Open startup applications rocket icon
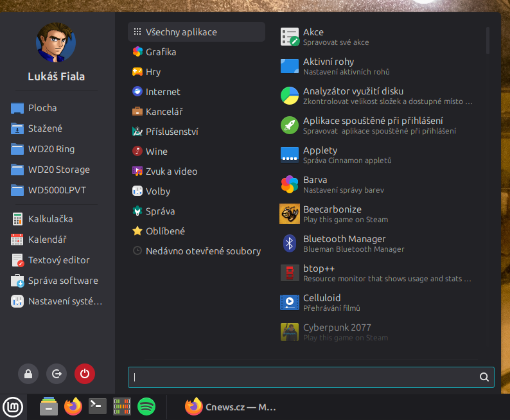Image resolution: width=510 pixels, height=420 pixels. pyautogui.click(x=290, y=125)
